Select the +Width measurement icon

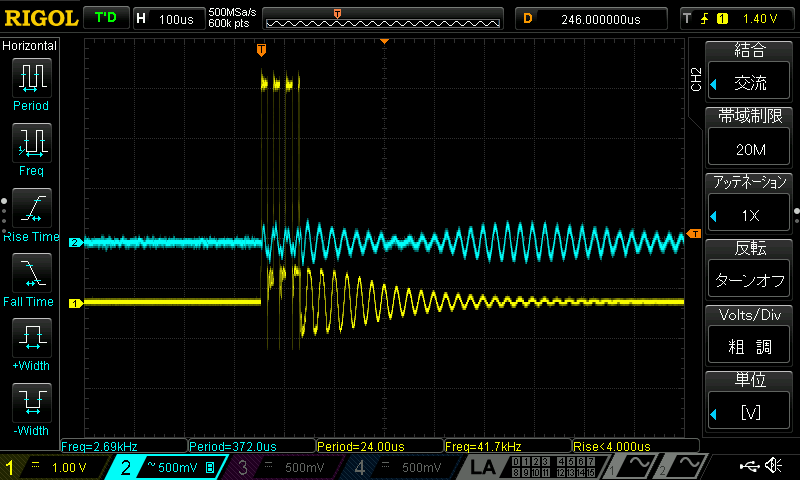32,338
